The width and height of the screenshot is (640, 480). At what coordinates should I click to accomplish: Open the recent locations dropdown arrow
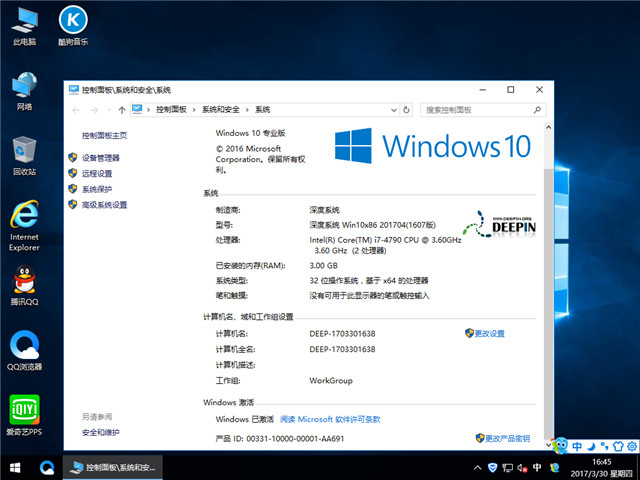(109, 110)
